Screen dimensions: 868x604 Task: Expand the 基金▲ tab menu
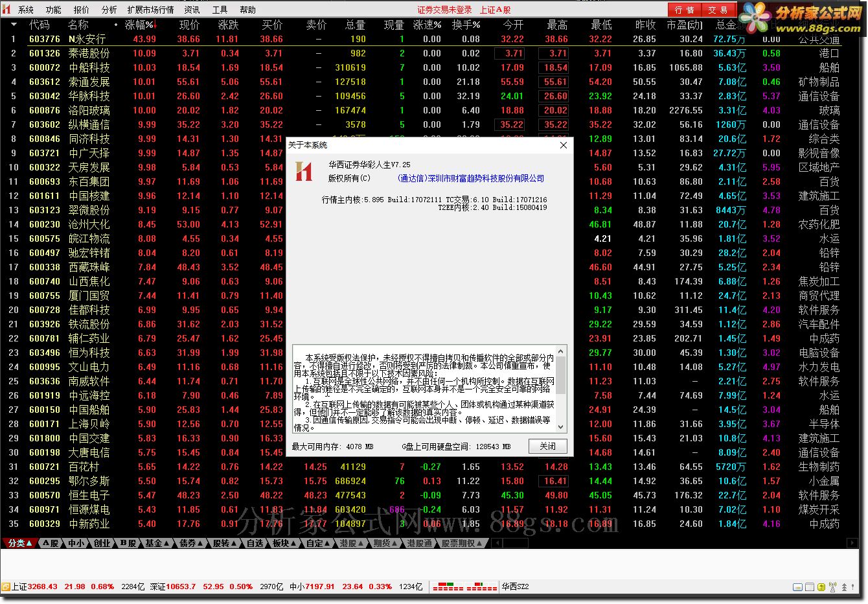[157, 543]
